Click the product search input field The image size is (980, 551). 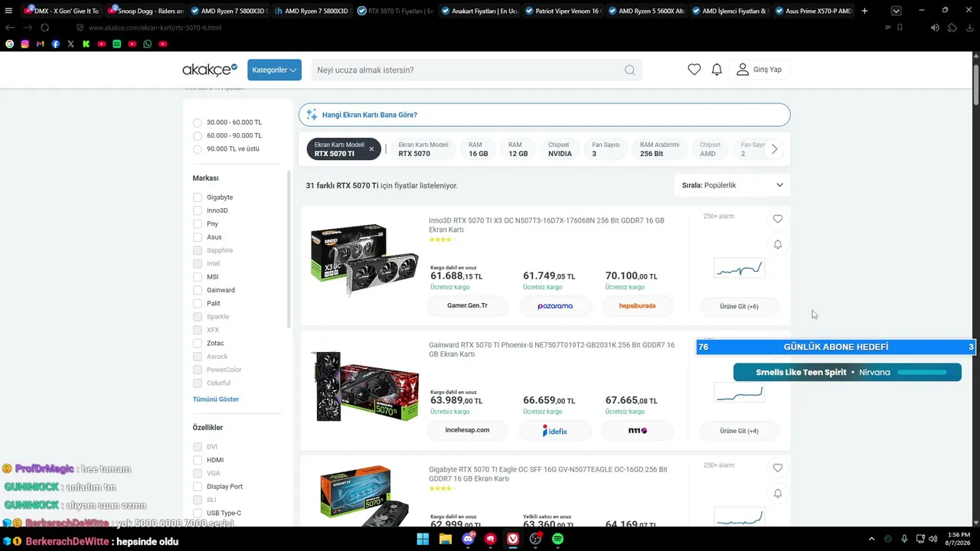coord(467,70)
